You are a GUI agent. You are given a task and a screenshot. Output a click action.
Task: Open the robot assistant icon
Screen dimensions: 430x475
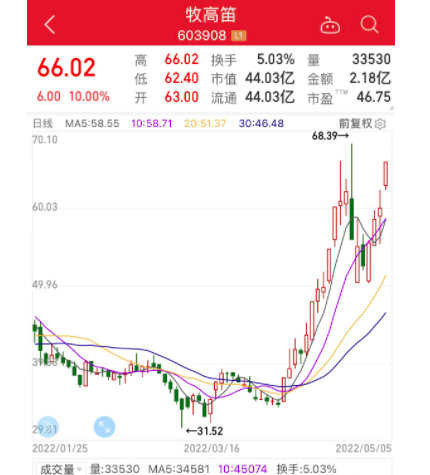pyautogui.click(x=330, y=25)
